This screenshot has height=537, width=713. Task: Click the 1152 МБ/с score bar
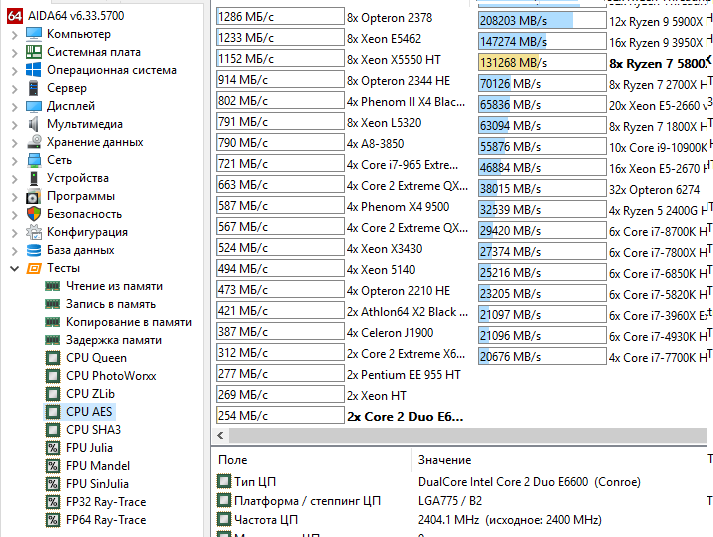tap(280, 59)
